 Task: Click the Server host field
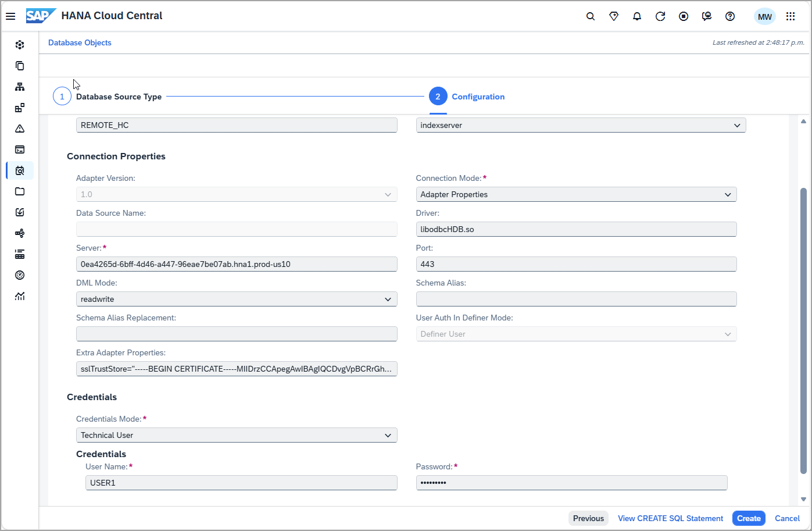click(x=237, y=264)
